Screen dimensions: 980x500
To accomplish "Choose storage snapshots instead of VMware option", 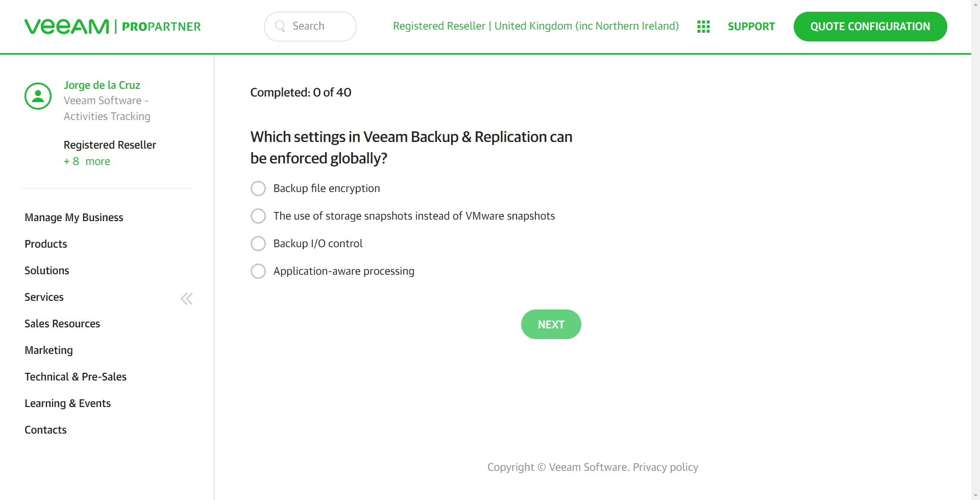I will coord(258,216).
